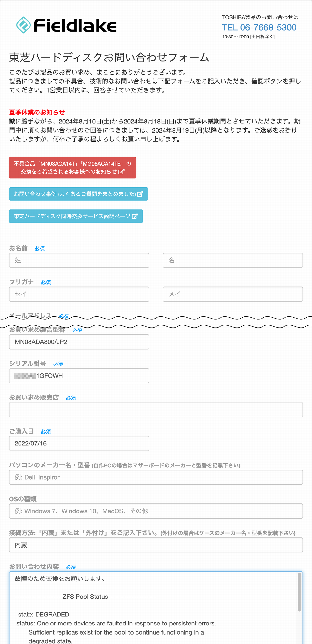312x644 pixels.
Task: Click external link icon on exchange service button
Action: (135, 216)
